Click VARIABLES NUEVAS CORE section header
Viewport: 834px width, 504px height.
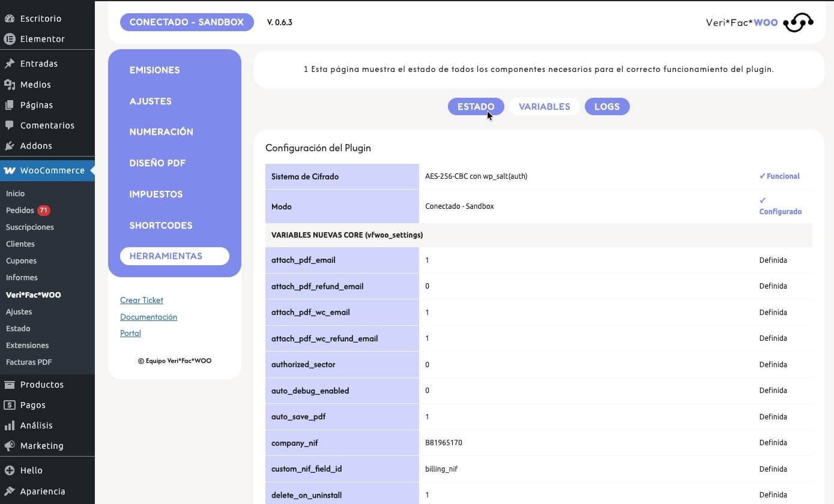(x=347, y=235)
